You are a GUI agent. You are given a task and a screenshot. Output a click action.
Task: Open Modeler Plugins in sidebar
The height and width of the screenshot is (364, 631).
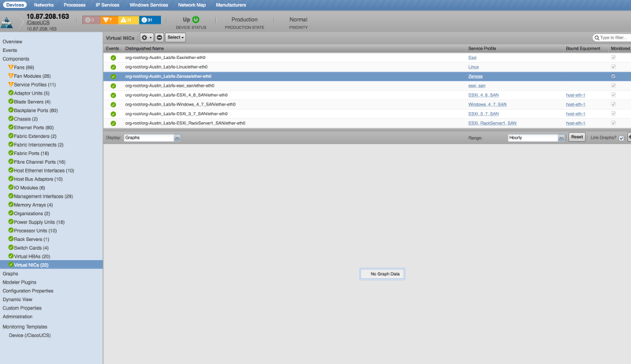coord(19,282)
